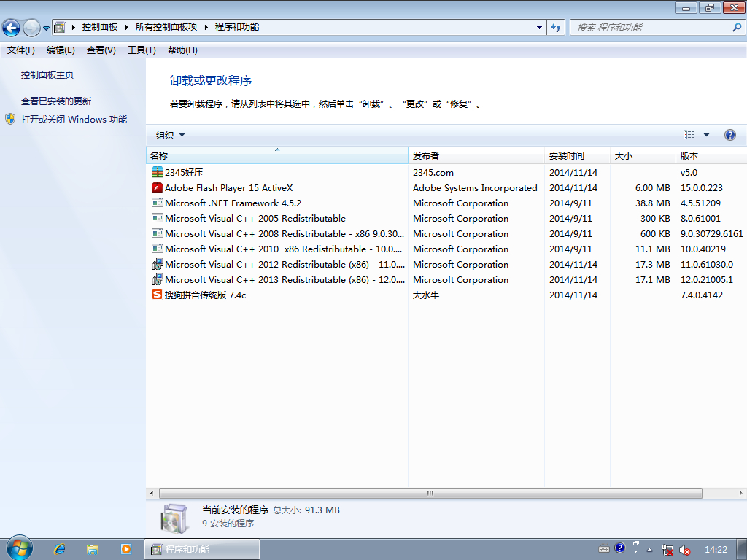Click the control panel icon in address bar
Screen dimensions: 747x560
point(60,27)
